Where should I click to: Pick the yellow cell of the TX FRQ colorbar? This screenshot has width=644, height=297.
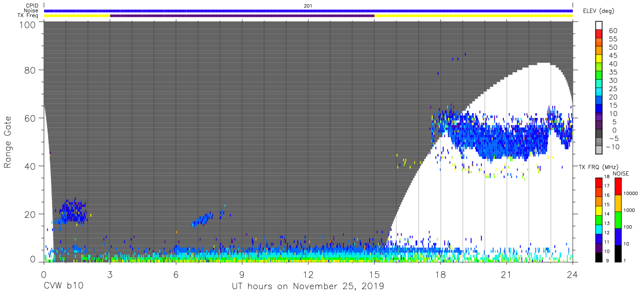point(598,210)
